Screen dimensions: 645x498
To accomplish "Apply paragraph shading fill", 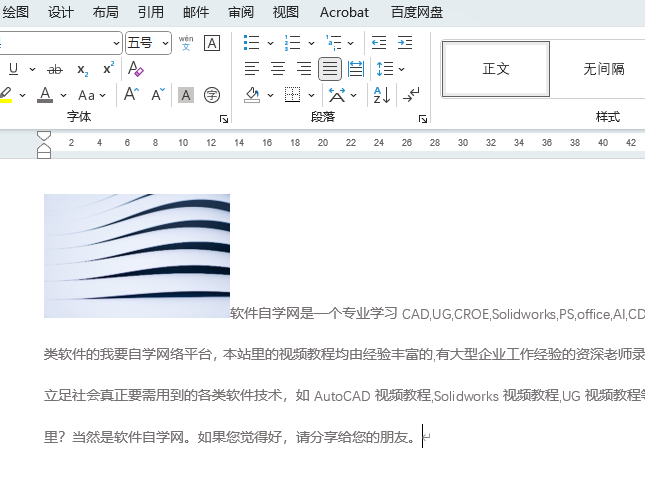I will [252, 95].
